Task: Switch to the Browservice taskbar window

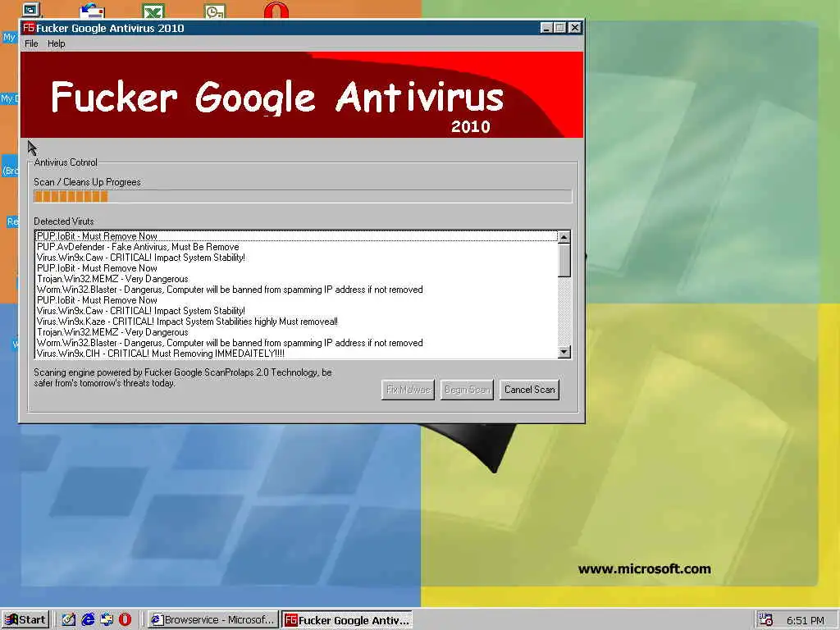Action: click(x=212, y=620)
